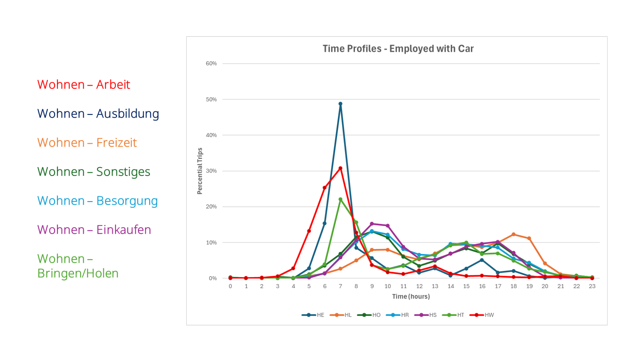Select the HO legend marker
Screen dimensions: 644x362
coord(364,315)
